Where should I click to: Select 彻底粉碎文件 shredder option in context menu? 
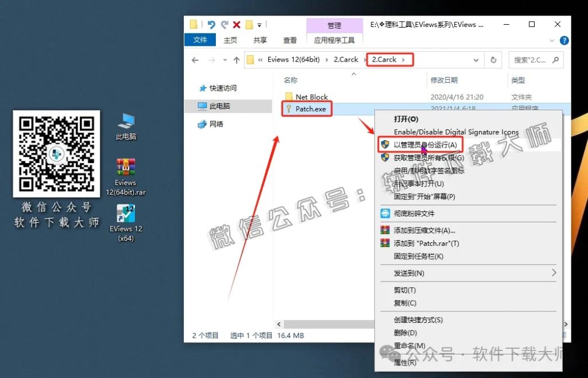tap(436, 213)
